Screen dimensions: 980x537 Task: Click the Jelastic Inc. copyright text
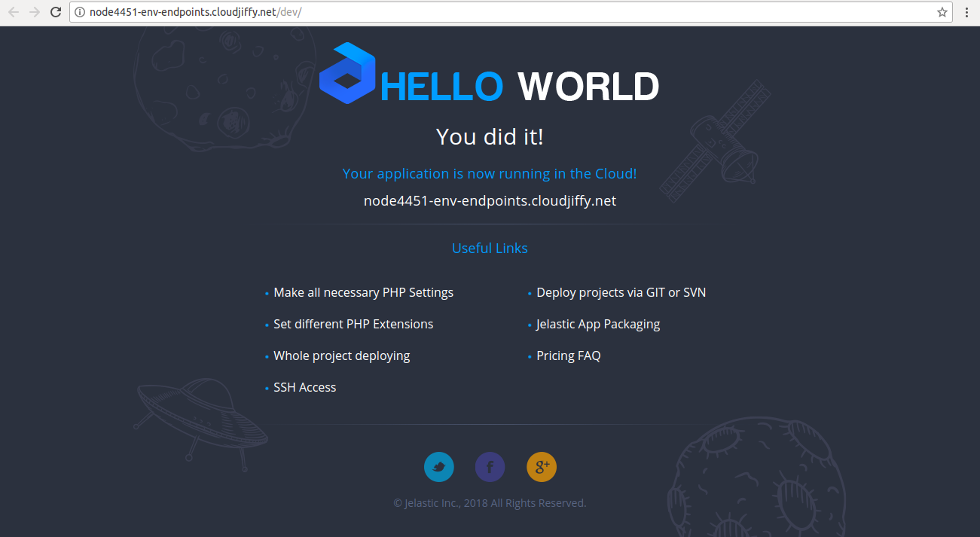click(x=490, y=503)
